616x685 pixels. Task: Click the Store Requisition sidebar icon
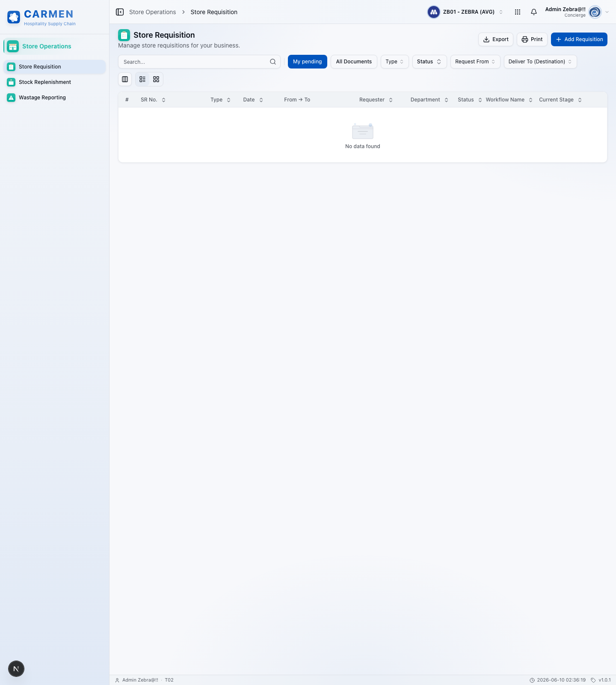(11, 67)
